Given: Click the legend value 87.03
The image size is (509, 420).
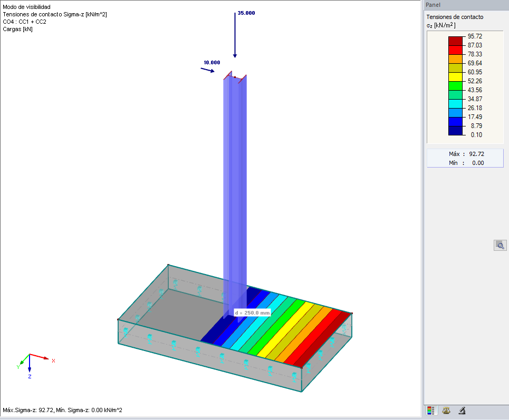Looking at the screenshot, I should coord(475,45).
